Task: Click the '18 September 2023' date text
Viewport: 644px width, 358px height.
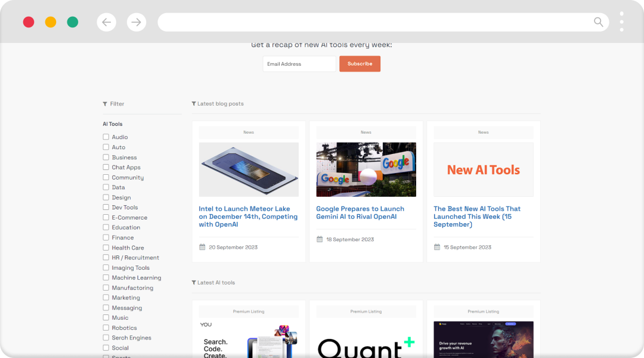Action: tap(350, 240)
